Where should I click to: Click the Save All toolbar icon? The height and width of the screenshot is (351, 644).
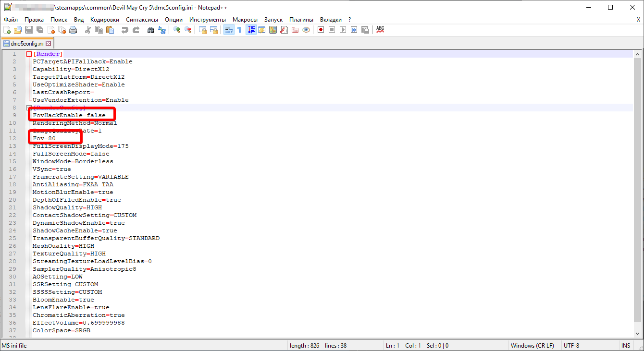point(40,30)
